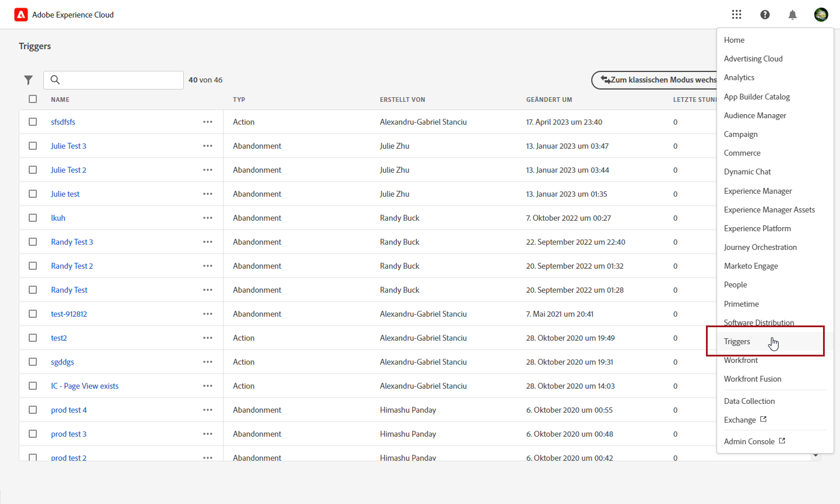Select the sfsdfsfs row checkbox
840x504 pixels.
(33, 122)
